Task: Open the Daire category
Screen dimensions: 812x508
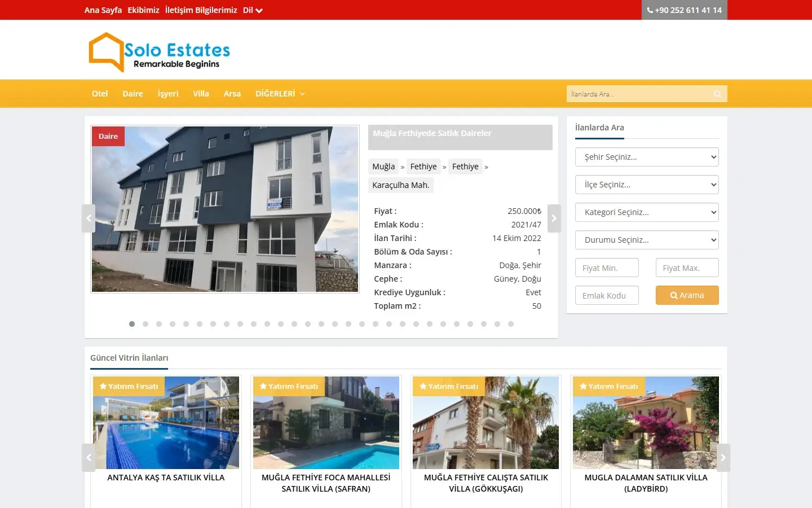Action: point(133,94)
